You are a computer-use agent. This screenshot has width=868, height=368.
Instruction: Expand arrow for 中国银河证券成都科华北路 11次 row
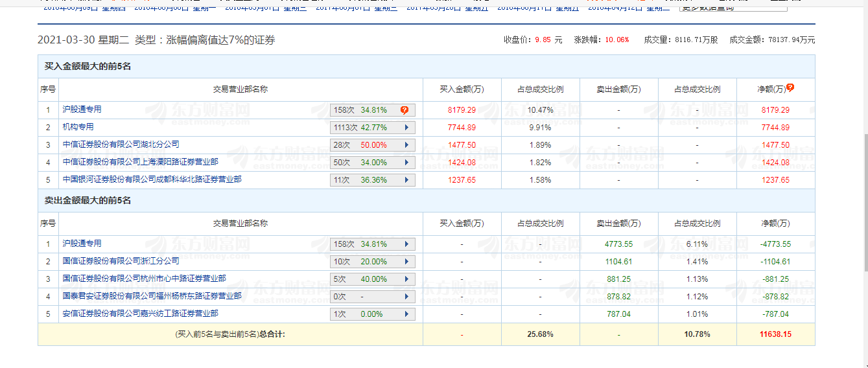pyautogui.click(x=406, y=180)
